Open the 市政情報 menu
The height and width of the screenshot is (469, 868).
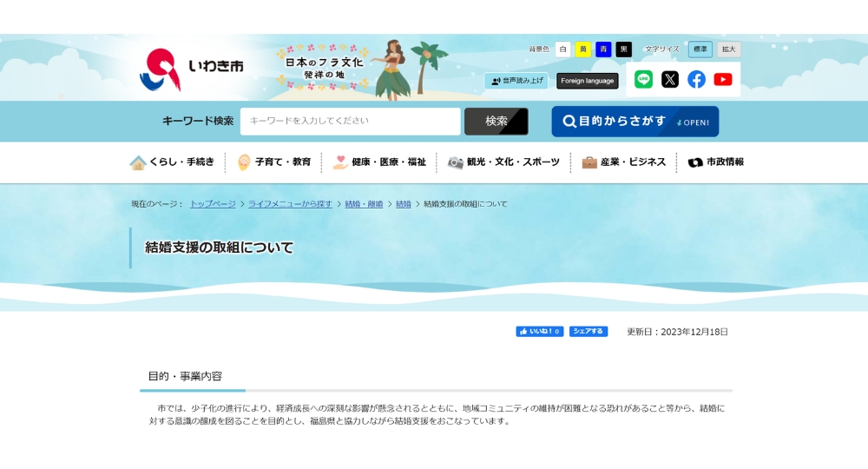click(716, 162)
